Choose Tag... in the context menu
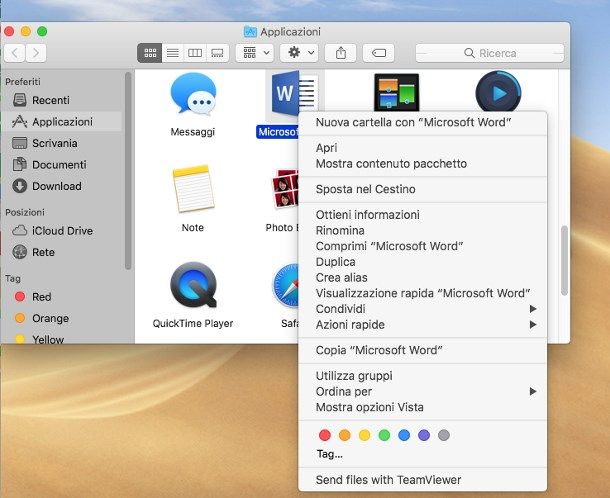The image size is (610, 498). tap(330, 454)
